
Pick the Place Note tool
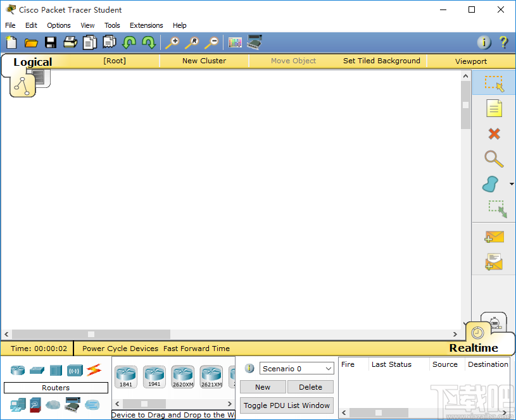pyautogui.click(x=494, y=108)
